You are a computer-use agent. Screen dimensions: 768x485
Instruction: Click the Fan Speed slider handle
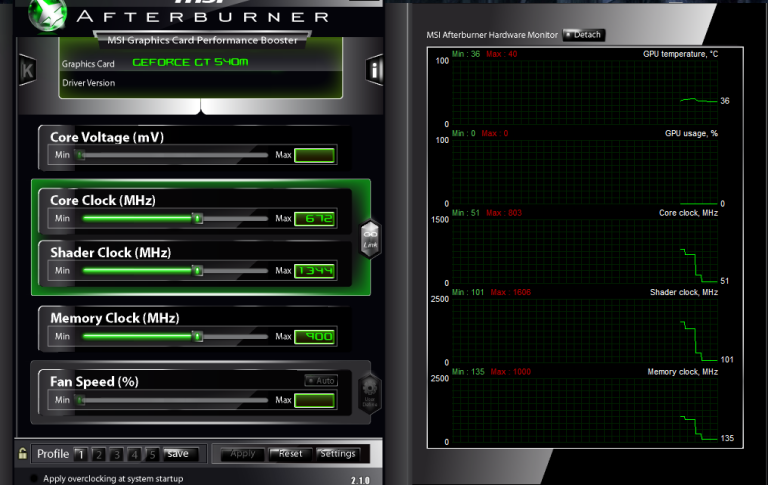(80, 400)
